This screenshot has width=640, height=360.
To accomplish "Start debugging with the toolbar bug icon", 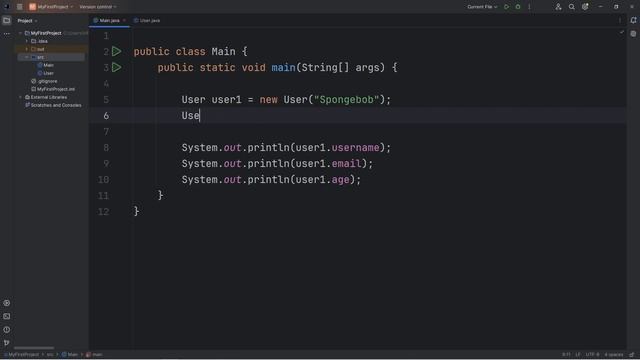I will click(x=518, y=7).
